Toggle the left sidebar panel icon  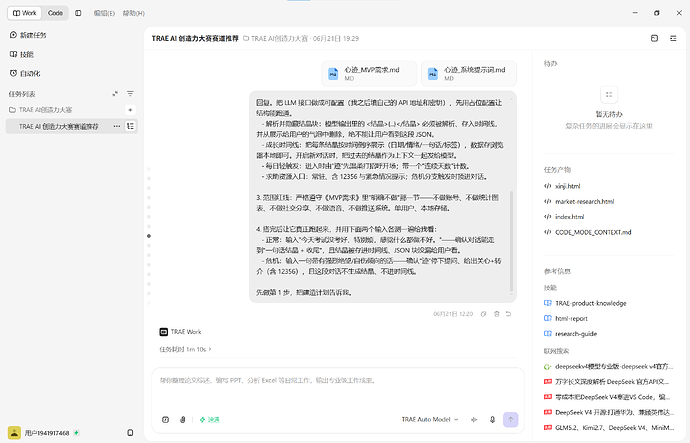tap(78, 13)
